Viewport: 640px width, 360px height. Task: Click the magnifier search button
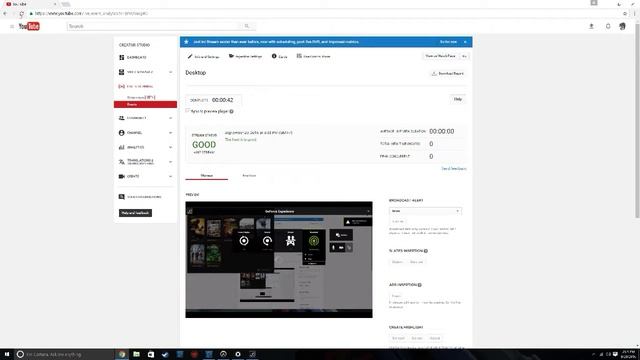(247, 26)
